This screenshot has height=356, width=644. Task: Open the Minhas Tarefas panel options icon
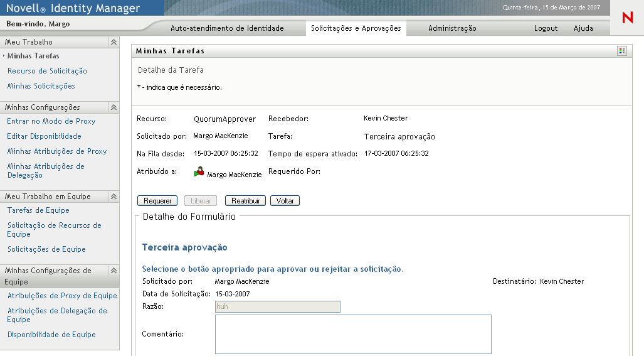point(622,51)
